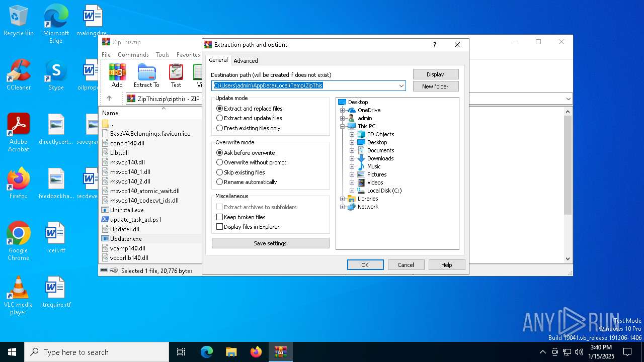Open Adobe Acrobat desktop shortcut
This screenshot has height=362, width=644.
19,133
